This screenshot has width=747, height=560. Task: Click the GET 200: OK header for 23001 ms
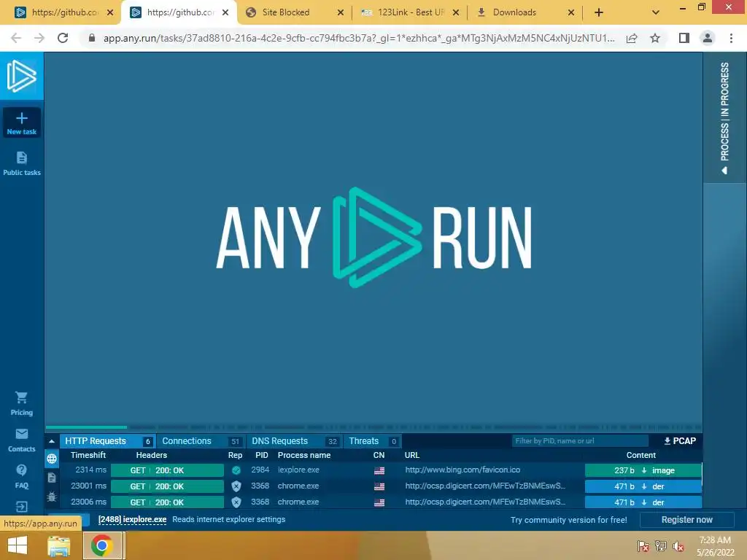[167, 486]
